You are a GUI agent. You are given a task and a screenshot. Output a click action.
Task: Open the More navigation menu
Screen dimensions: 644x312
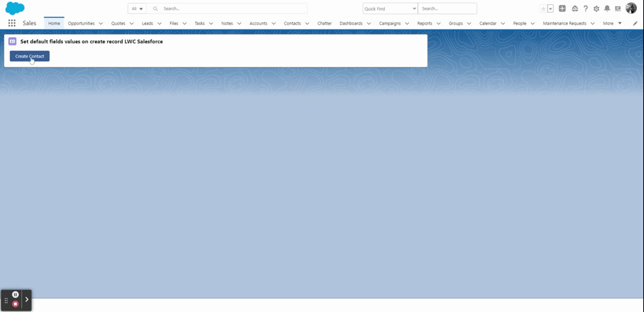pyautogui.click(x=612, y=24)
